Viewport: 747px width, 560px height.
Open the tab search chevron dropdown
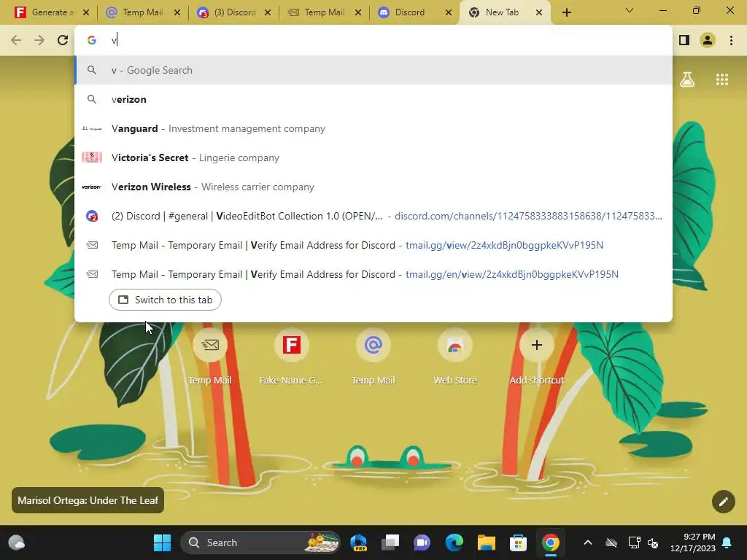tap(630, 10)
